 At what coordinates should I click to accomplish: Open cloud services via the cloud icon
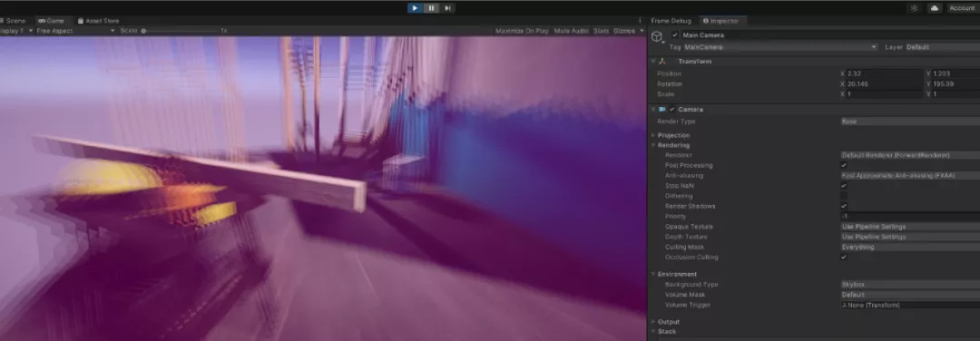[935, 8]
